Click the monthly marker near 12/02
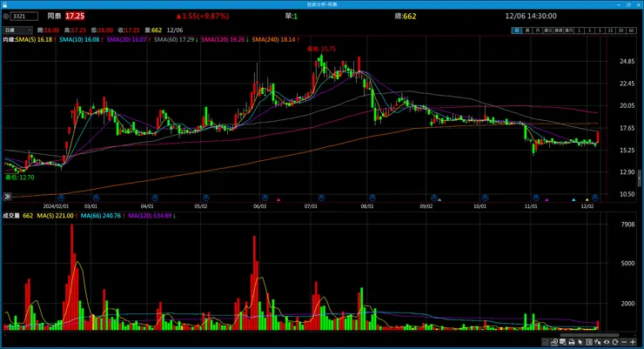This screenshot has width=644, height=349. pyautogui.click(x=595, y=198)
